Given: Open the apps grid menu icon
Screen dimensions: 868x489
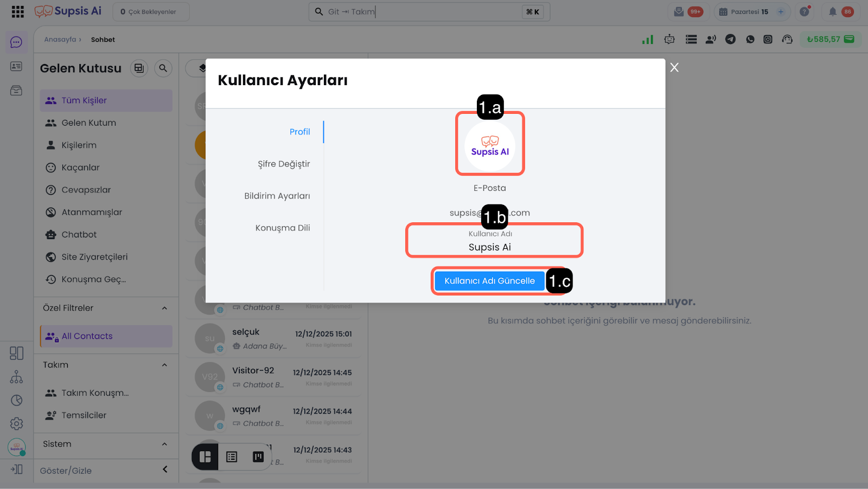Looking at the screenshot, I should click(17, 11).
